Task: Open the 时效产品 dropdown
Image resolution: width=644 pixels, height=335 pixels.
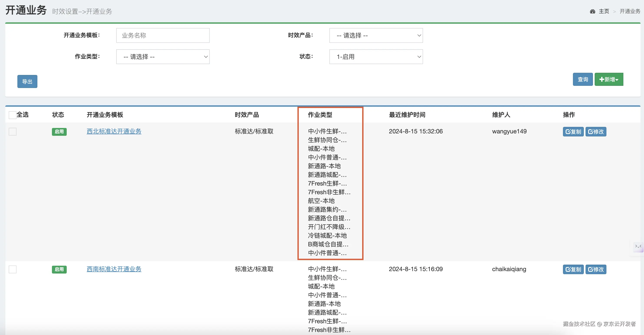Action: pyautogui.click(x=376, y=35)
